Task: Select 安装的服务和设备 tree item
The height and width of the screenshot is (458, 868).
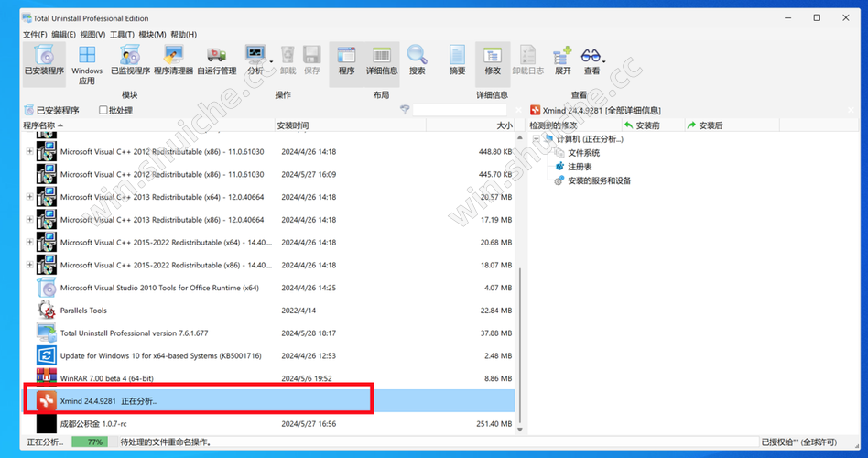Action: [599, 180]
